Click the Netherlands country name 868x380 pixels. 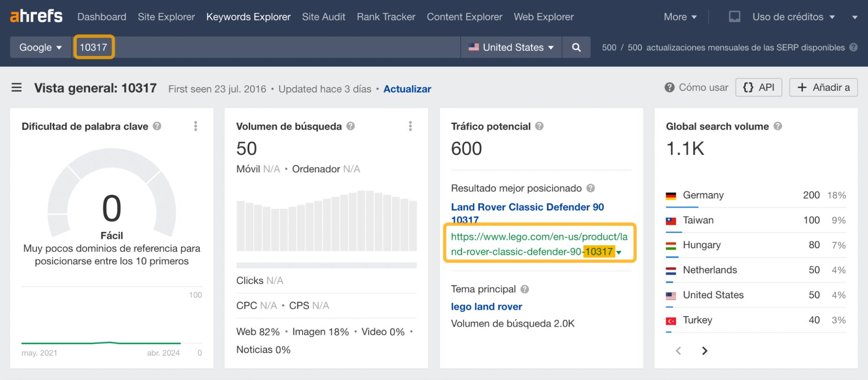(710, 270)
